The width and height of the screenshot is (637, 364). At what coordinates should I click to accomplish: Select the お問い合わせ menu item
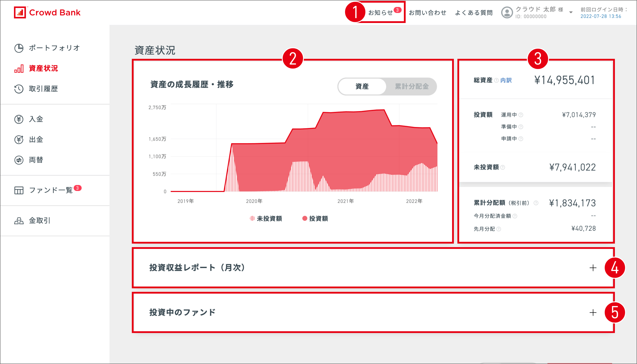(x=428, y=12)
